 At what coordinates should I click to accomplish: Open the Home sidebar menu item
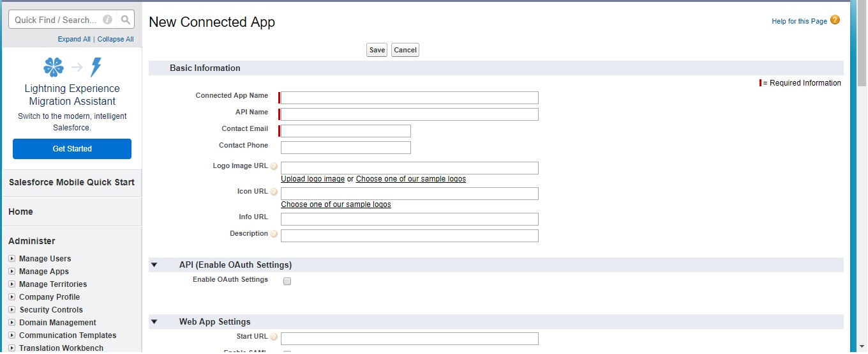[20, 212]
